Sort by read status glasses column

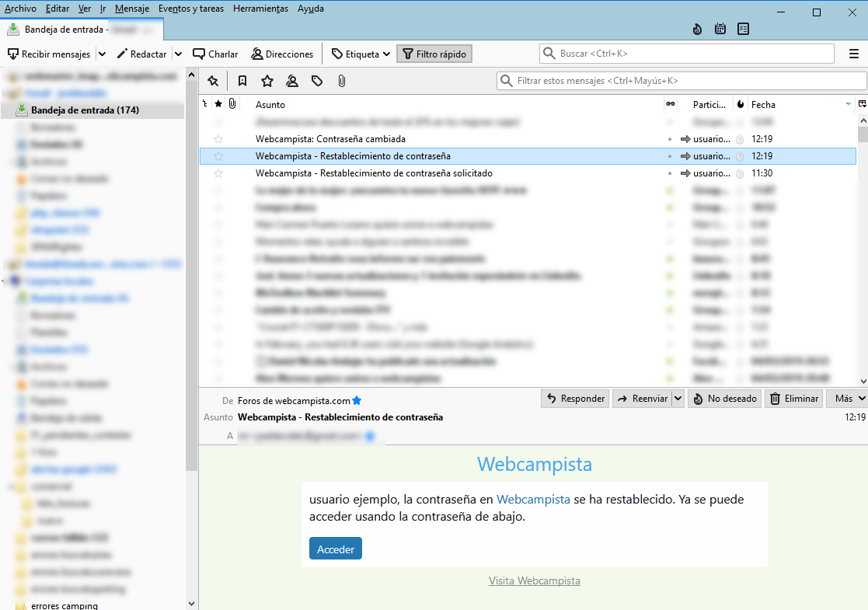tap(671, 104)
